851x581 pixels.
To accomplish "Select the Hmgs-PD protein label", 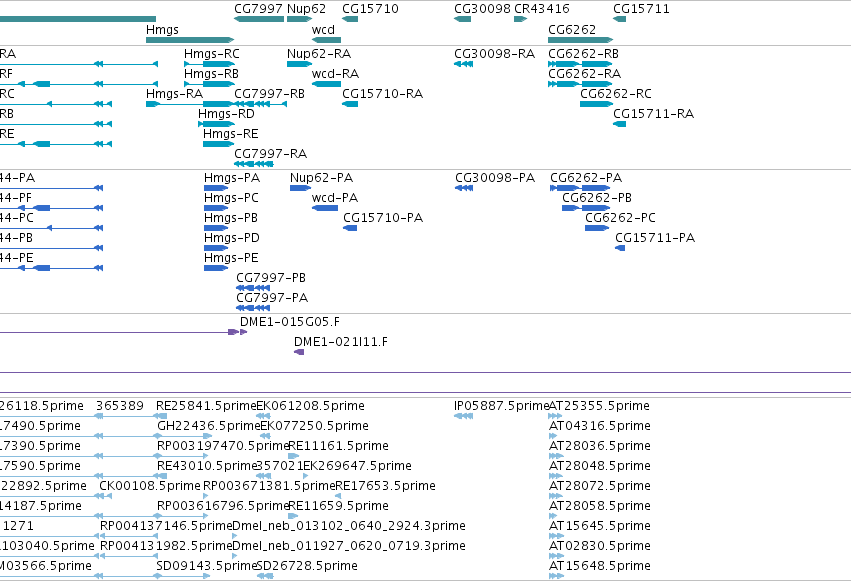I will pos(232,238).
